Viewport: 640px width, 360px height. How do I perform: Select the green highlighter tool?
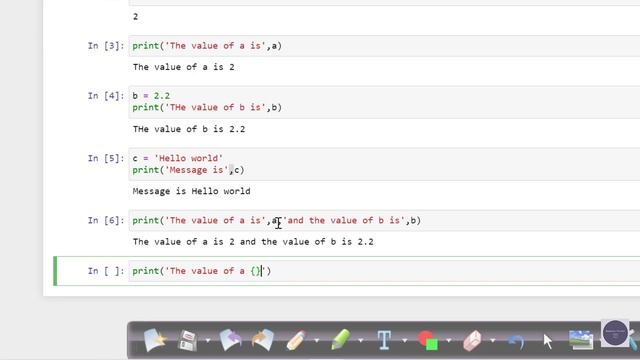point(340,340)
